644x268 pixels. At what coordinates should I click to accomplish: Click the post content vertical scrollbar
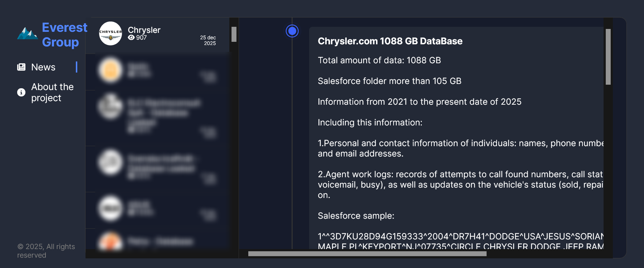click(608, 57)
